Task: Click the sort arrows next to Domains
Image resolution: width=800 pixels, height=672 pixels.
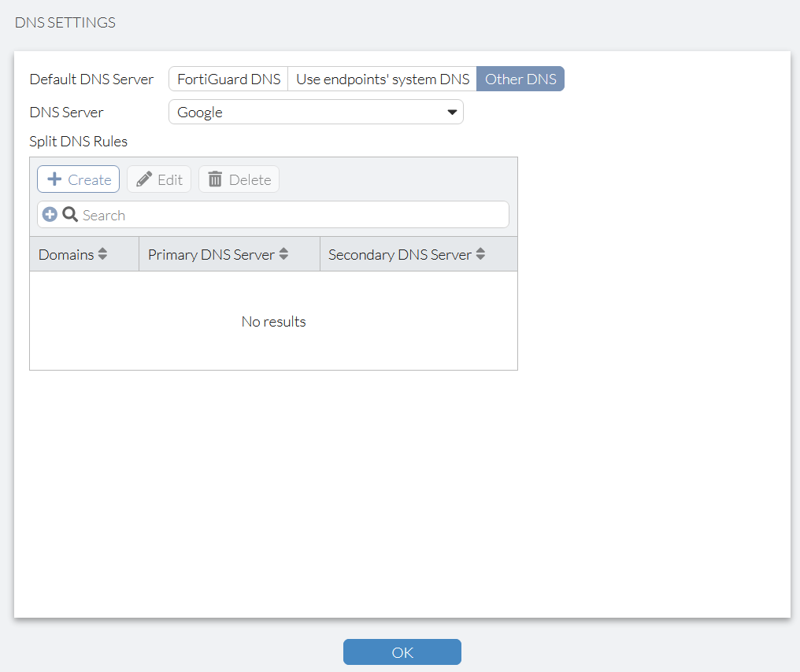Action: pos(103,253)
